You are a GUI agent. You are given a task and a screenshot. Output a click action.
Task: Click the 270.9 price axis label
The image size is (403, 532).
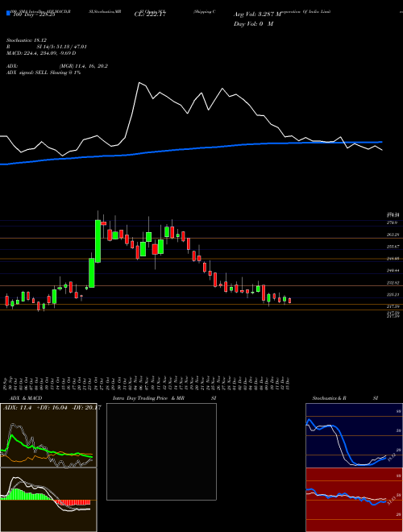pos(392,222)
